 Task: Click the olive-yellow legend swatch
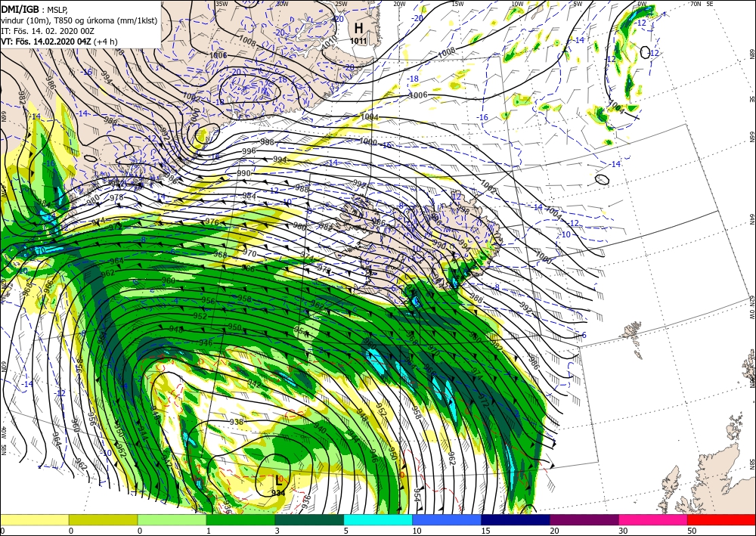103,519
